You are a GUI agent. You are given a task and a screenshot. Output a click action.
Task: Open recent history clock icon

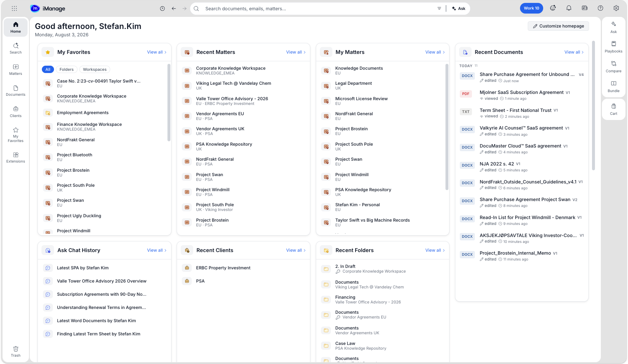point(162,8)
